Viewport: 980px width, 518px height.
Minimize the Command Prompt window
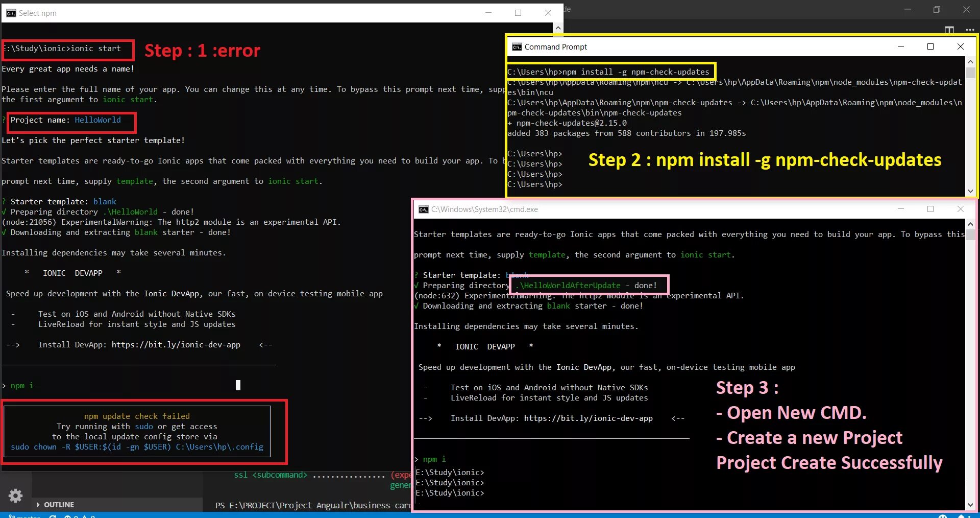(901, 46)
